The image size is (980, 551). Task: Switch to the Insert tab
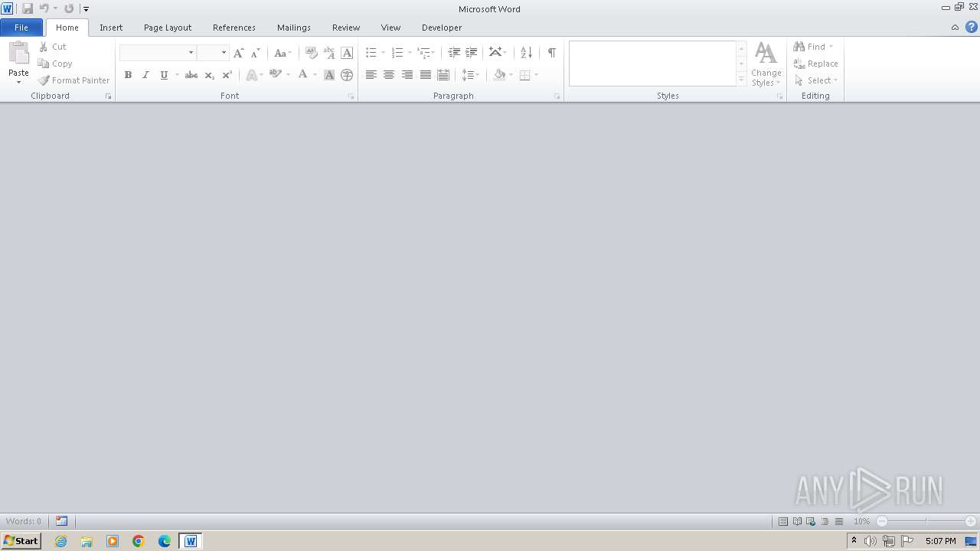coord(111,28)
